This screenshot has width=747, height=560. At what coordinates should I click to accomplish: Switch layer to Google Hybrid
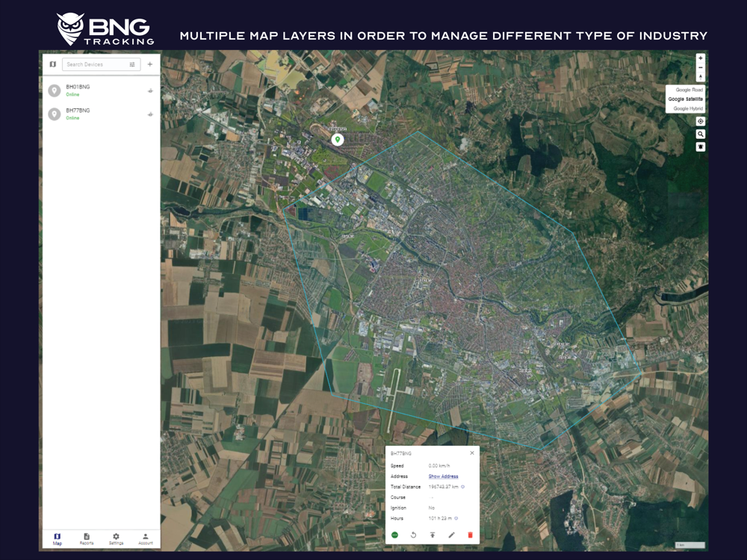pos(688,108)
